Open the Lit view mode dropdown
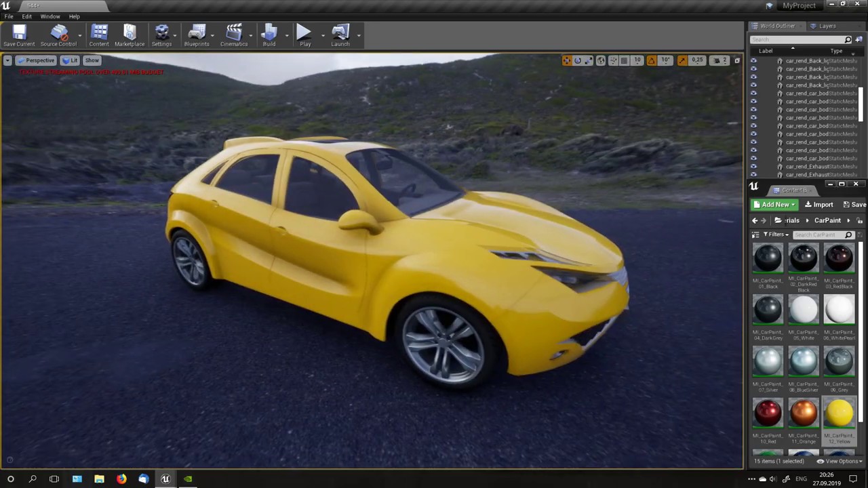Screen dimensions: 868x488 click(70, 60)
